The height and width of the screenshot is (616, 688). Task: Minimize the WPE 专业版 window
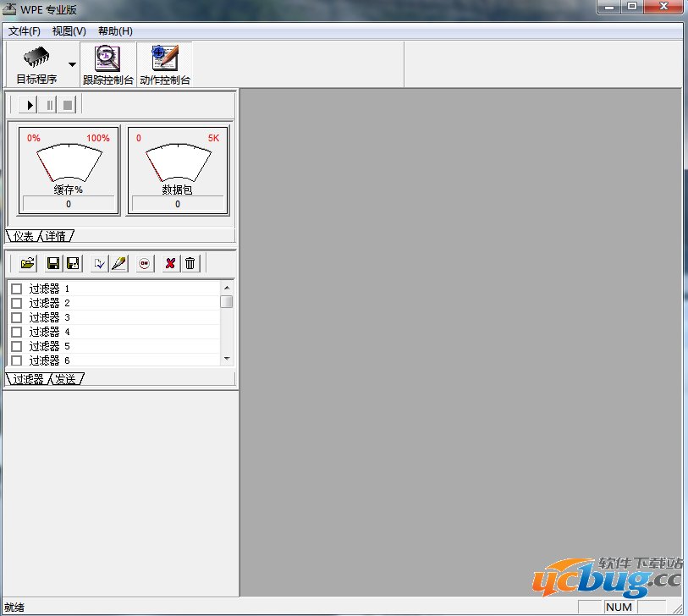tap(609, 7)
